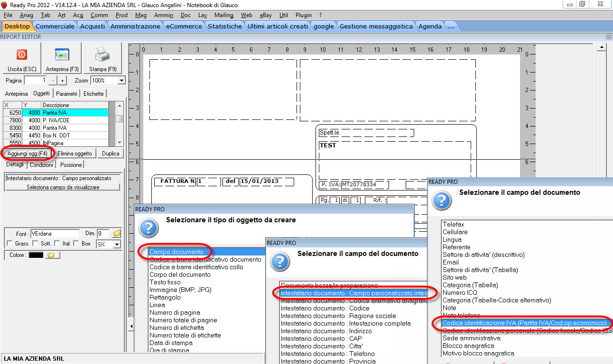Select Email in the field list
The image size is (613, 364).
[x=451, y=262]
